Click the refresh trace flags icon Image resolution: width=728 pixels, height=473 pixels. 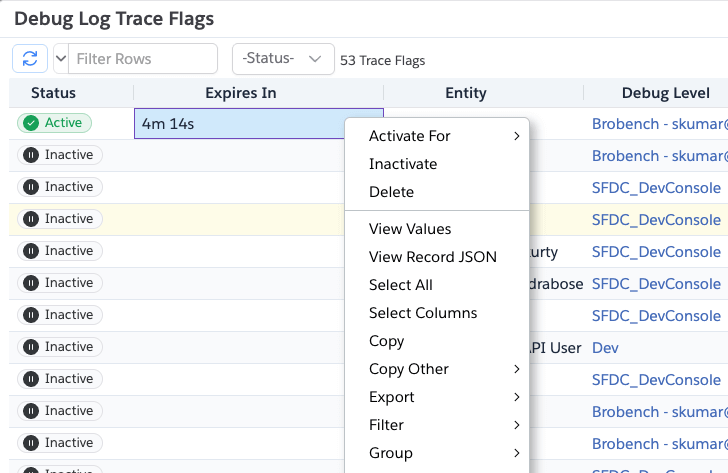29,59
